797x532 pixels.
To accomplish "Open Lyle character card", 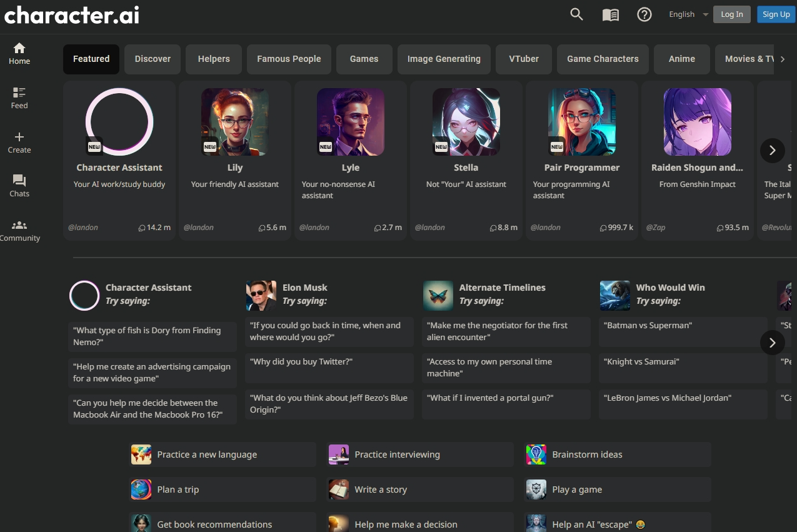I will coord(351,160).
